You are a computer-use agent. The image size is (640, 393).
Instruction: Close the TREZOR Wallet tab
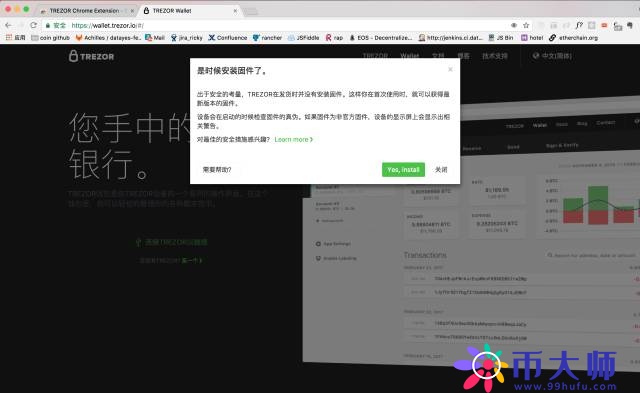point(235,11)
